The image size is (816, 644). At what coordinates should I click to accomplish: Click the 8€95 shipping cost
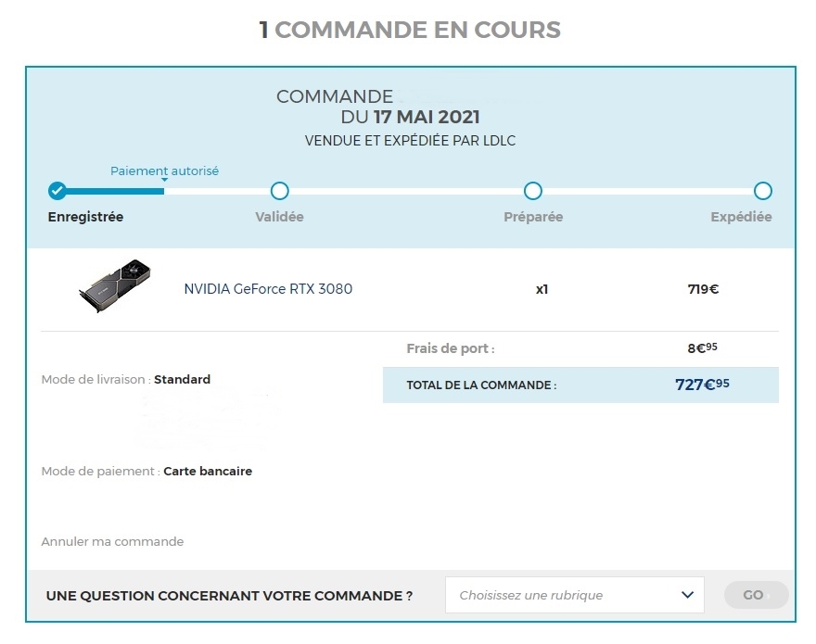[x=703, y=347]
